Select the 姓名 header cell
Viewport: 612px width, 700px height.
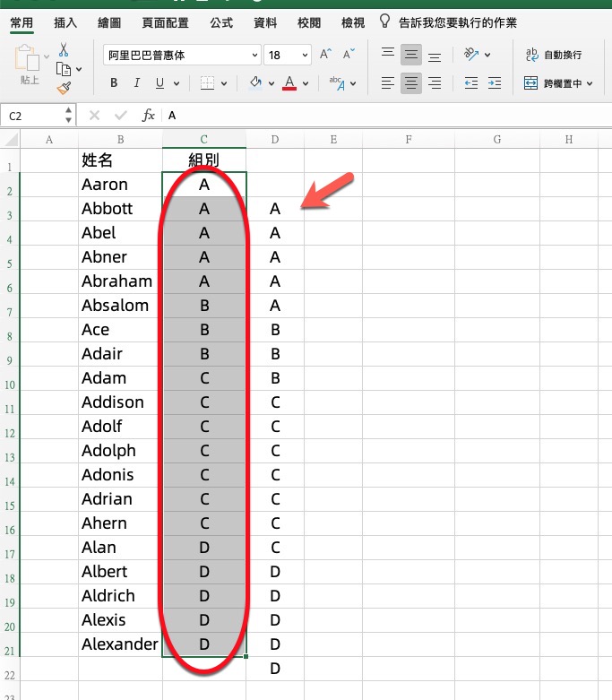click(121, 160)
